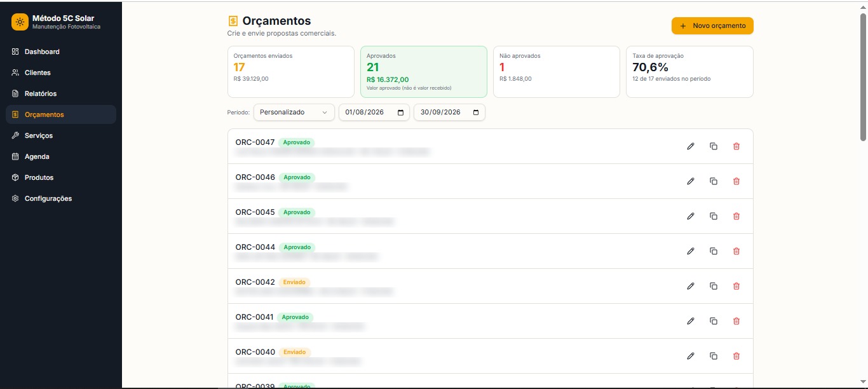This screenshot has height=389, width=868.
Task: Delete budget ORC-0046
Action: tap(736, 181)
